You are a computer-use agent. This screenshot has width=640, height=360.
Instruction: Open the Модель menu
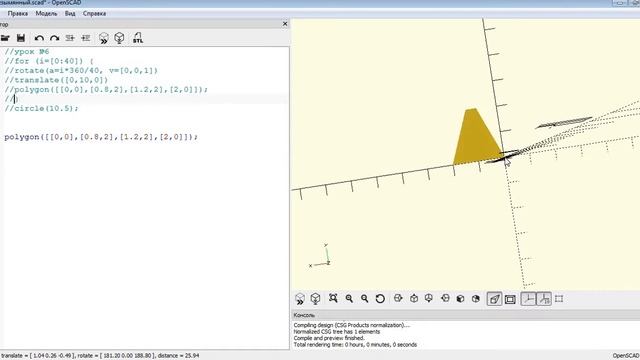(x=46, y=13)
